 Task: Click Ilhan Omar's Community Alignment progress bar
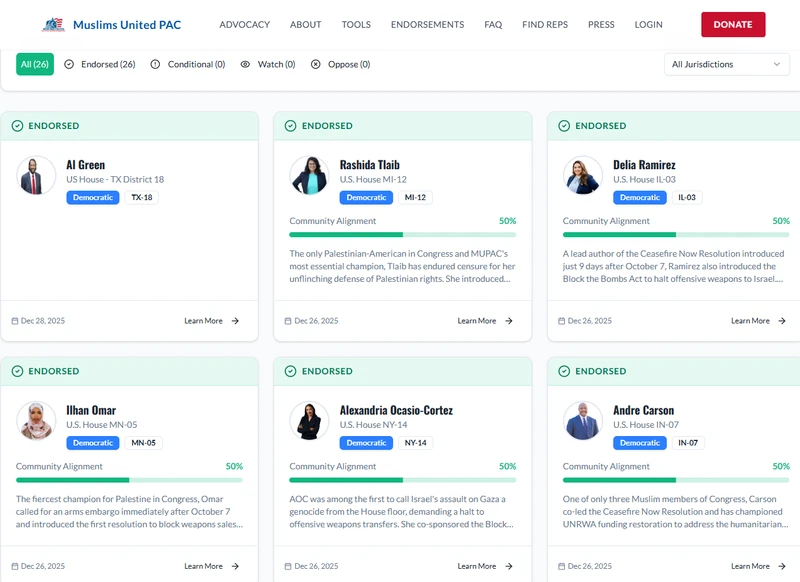tap(129, 480)
